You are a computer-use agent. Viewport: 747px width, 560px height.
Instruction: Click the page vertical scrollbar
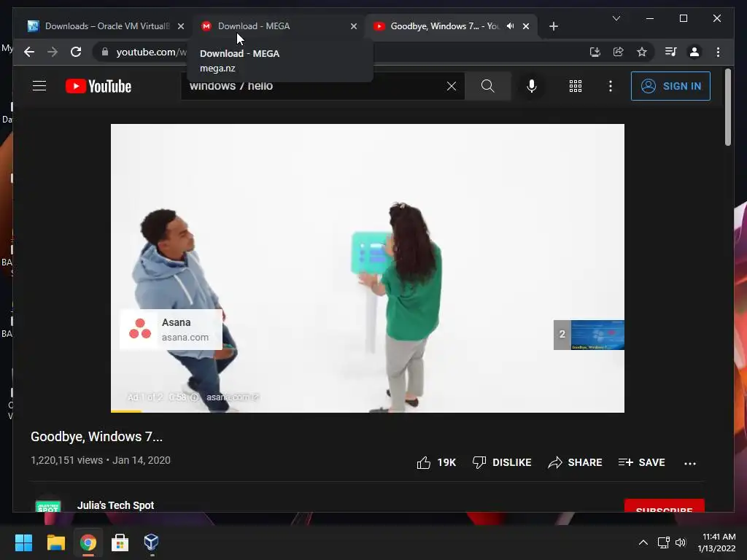727,107
